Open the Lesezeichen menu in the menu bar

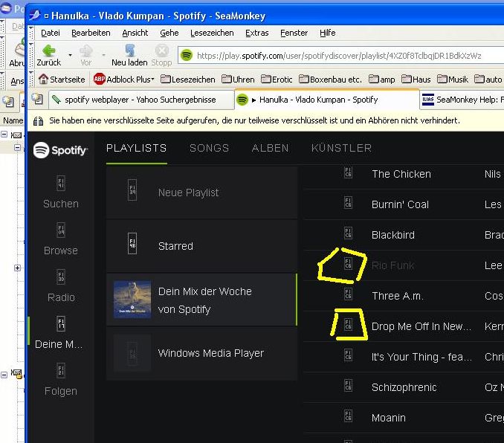pyautogui.click(x=212, y=33)
